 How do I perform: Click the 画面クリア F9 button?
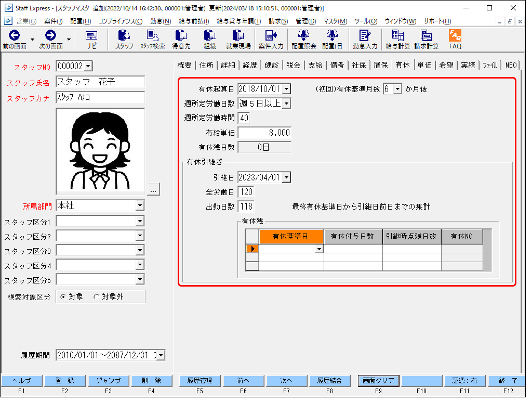[x=378, y=381]
